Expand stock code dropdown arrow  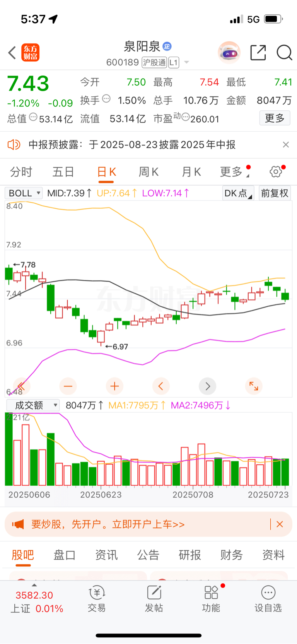[186, 62]
